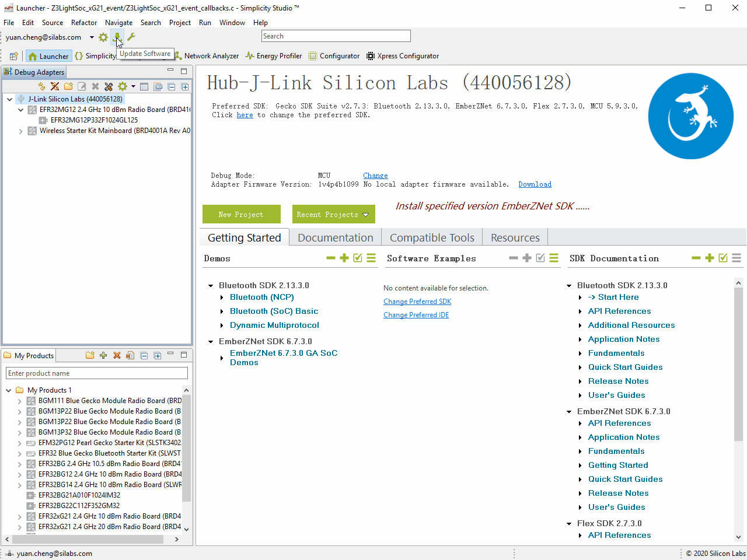Click green plus icon in My Products toolbar

(103, 355)
